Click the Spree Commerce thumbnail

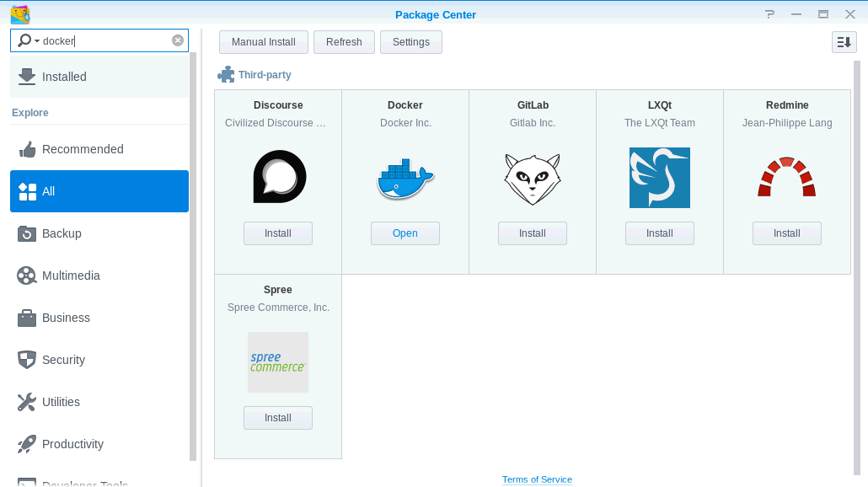278,362
